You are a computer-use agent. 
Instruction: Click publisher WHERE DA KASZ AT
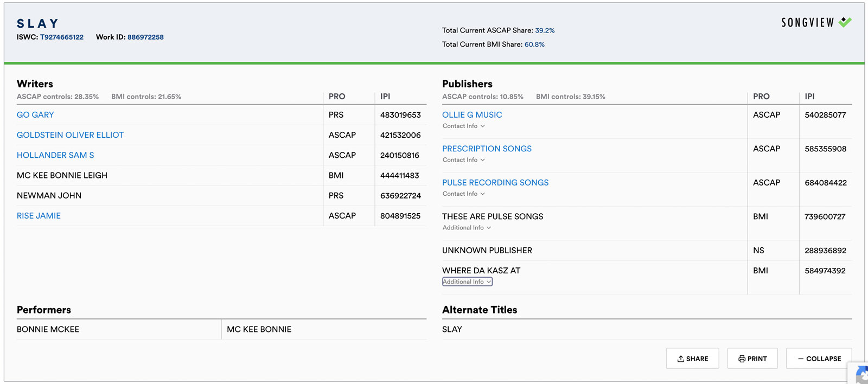pyautogui.click(x=481, y=271)
